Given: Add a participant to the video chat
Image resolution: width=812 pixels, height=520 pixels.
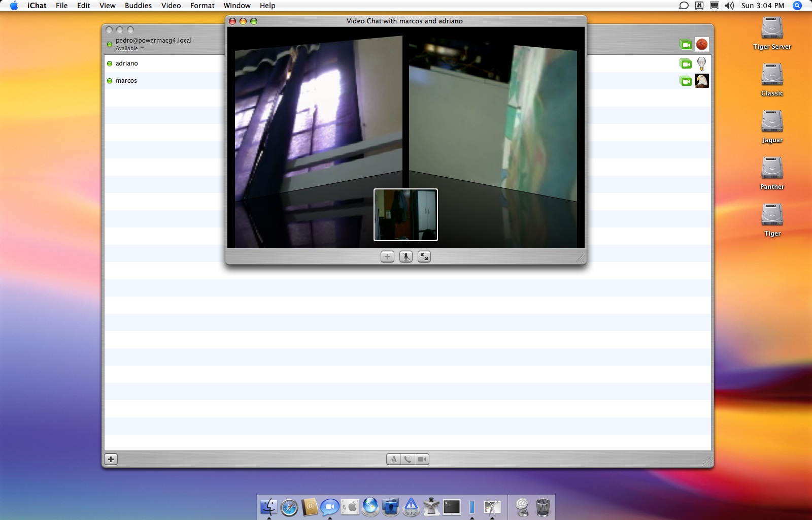Looking at the screenshot, I should pos(387,257).
